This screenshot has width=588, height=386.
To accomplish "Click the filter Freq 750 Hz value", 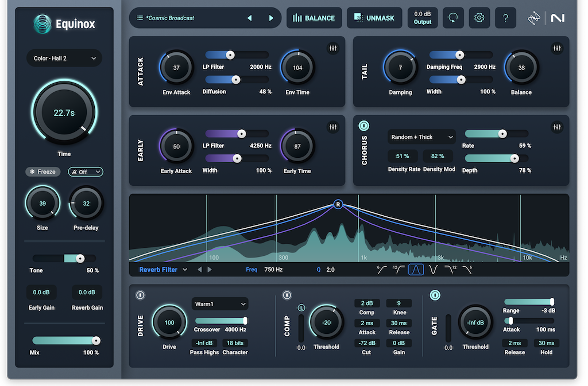I will [273, 270].
